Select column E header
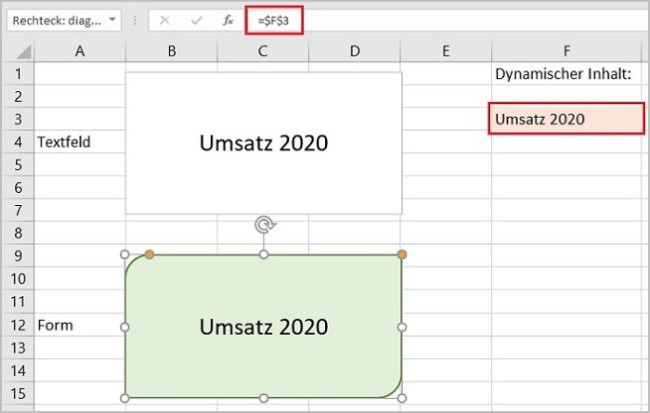 point(446,51)
